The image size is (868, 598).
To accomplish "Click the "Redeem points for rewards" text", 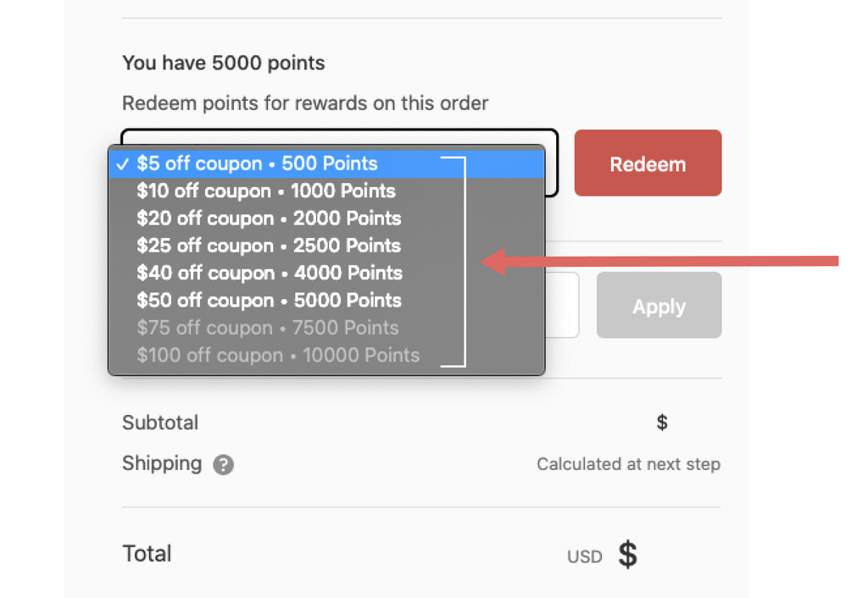I will coord(305,103).
